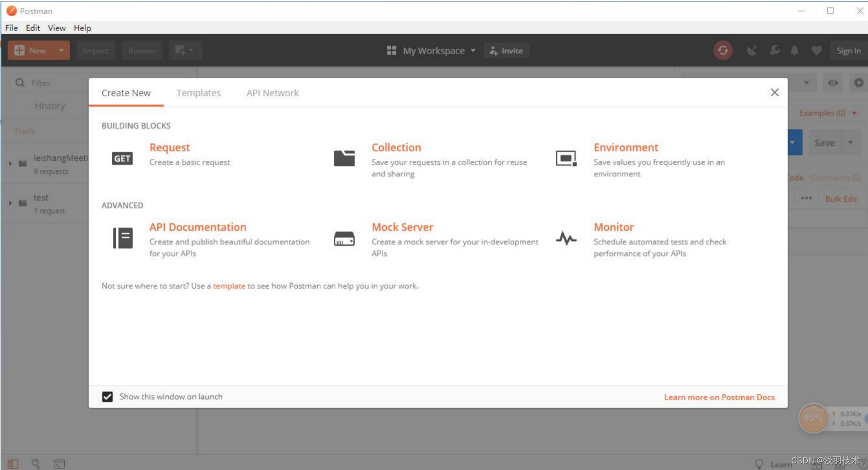Click the Import button
This screenshot has height=470, width=868.
click(96, 51)
